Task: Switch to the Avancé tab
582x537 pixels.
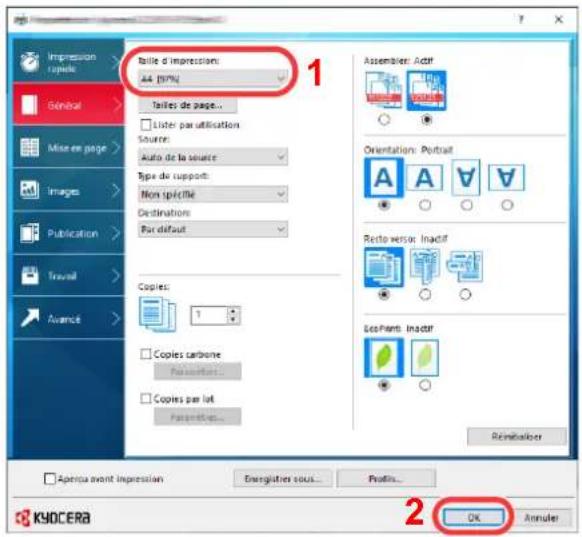Action: pos(69,318)
